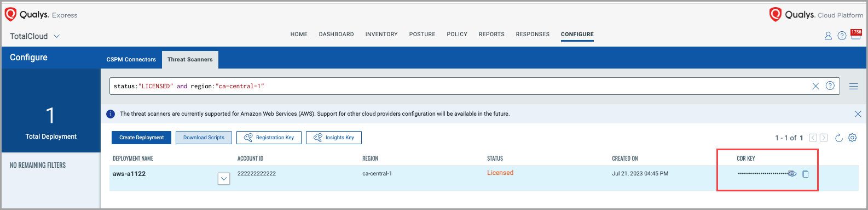The image size is (868, 210).
Task: Click into the status search query field
Action: point(460,86)
